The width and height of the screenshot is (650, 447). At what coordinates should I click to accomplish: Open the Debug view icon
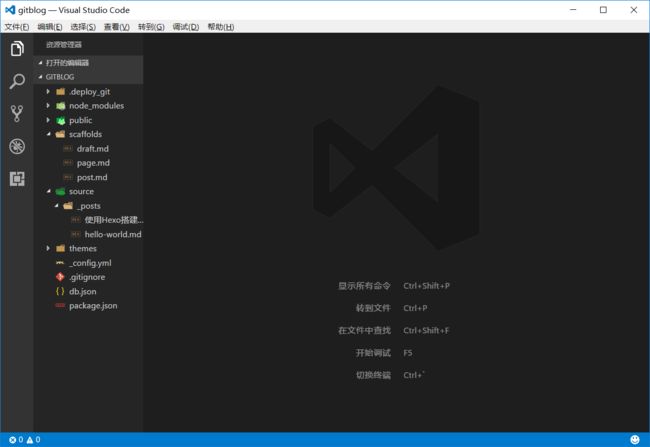[17, 146]
